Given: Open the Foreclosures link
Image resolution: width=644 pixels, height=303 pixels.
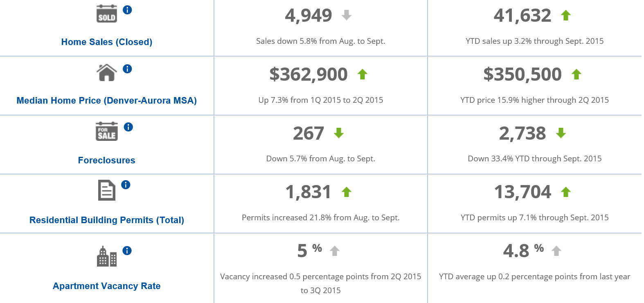Looking at the screenshot, I should [107, 160].
